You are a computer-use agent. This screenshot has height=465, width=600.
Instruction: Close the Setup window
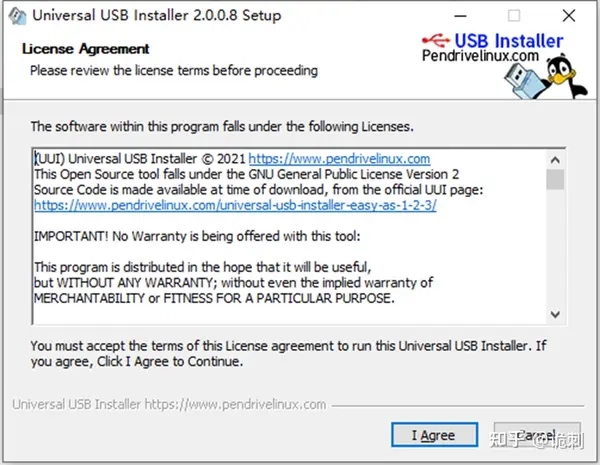tap(569, 16)
